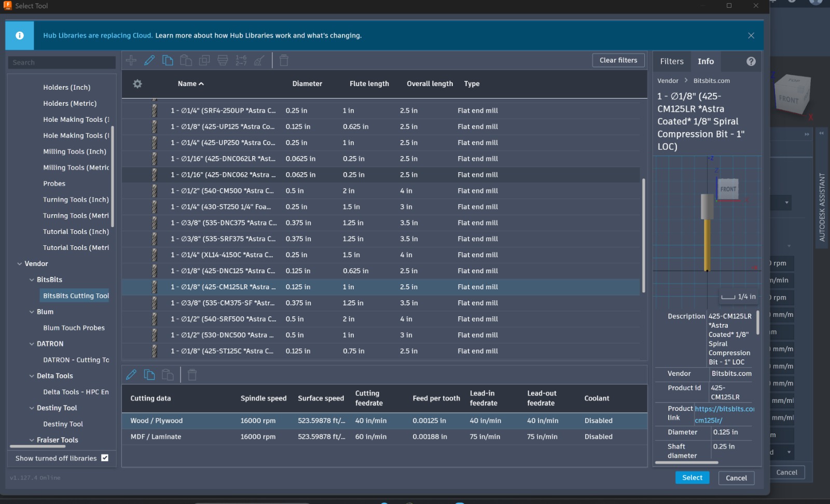This screenshot has width=830, height=504.
Task: Open the column settings gear icon
Action: [x=137, y=83]
